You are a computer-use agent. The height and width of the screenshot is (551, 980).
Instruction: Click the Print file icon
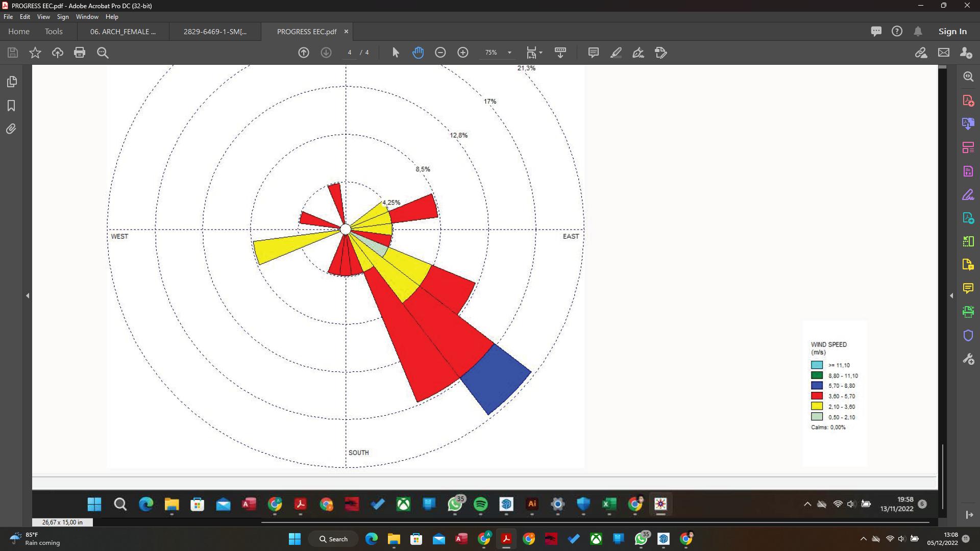pos(80,53)
